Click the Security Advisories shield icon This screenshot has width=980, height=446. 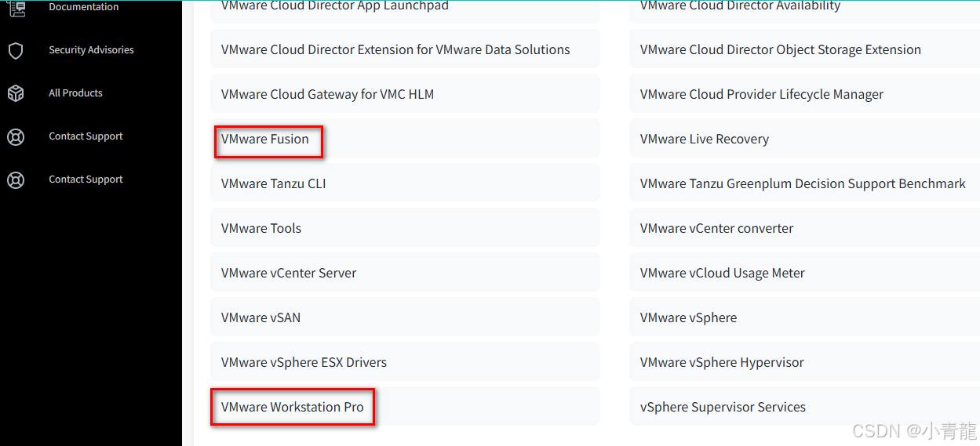coord(16,51)
